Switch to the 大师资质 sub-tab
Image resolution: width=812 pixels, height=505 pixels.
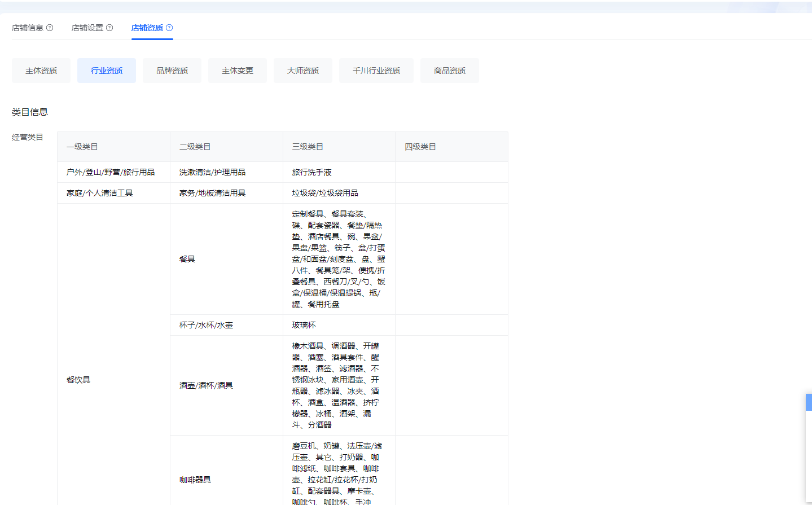303,71
